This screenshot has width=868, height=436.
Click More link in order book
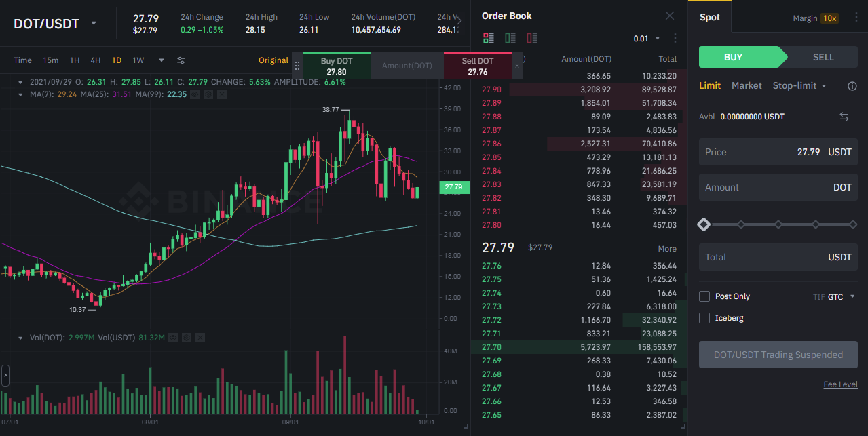667,249
